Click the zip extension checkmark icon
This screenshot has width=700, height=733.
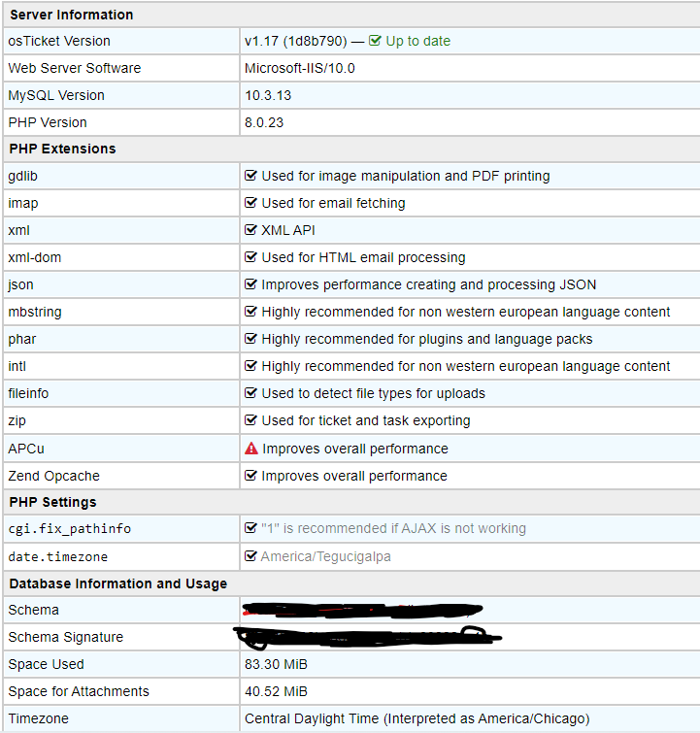[x=251, y=420]
